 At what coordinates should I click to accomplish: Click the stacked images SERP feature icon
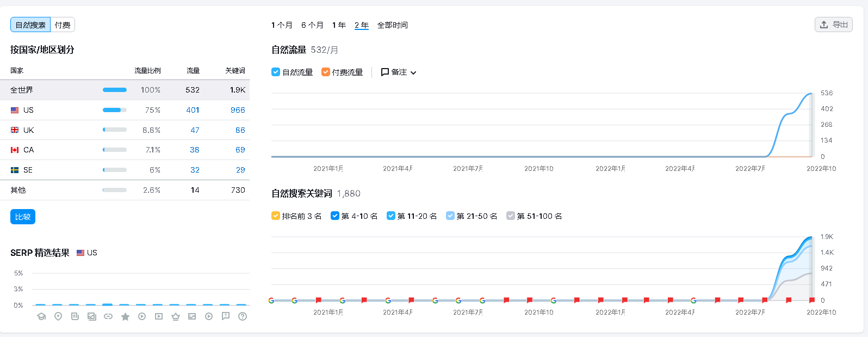click(91, 316)
